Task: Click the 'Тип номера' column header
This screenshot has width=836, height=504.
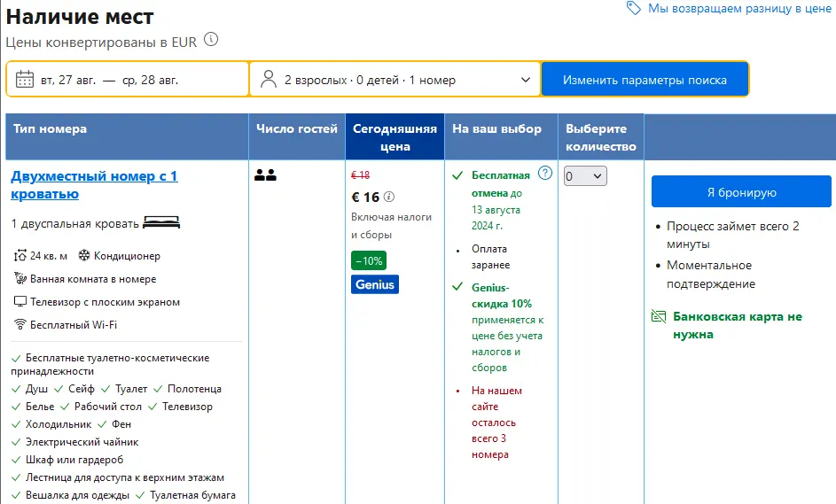Action: 51,128
